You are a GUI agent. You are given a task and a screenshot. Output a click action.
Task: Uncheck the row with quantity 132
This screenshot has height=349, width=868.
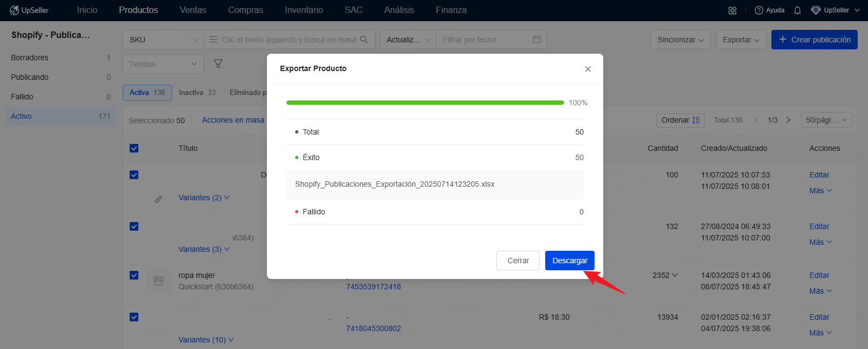tap(134, 226)
